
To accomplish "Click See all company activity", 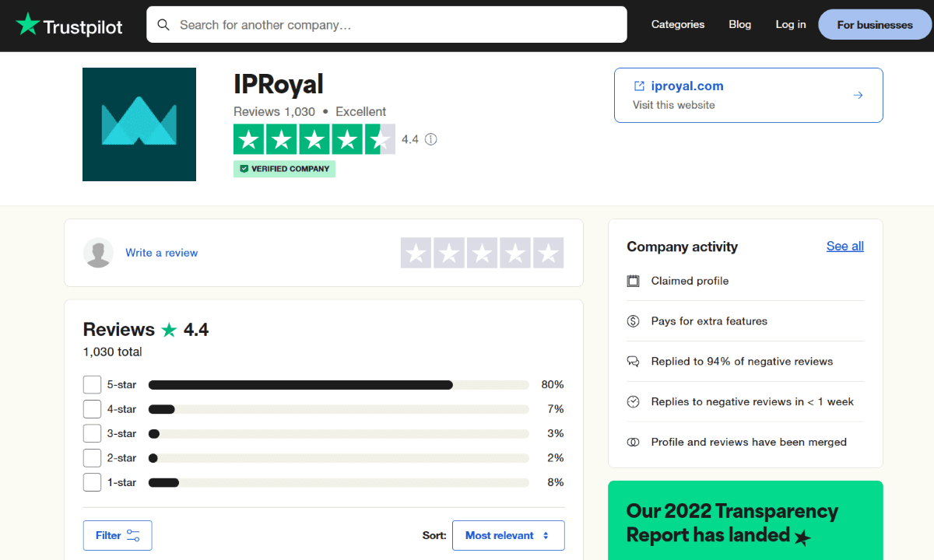I will [845, 247].
